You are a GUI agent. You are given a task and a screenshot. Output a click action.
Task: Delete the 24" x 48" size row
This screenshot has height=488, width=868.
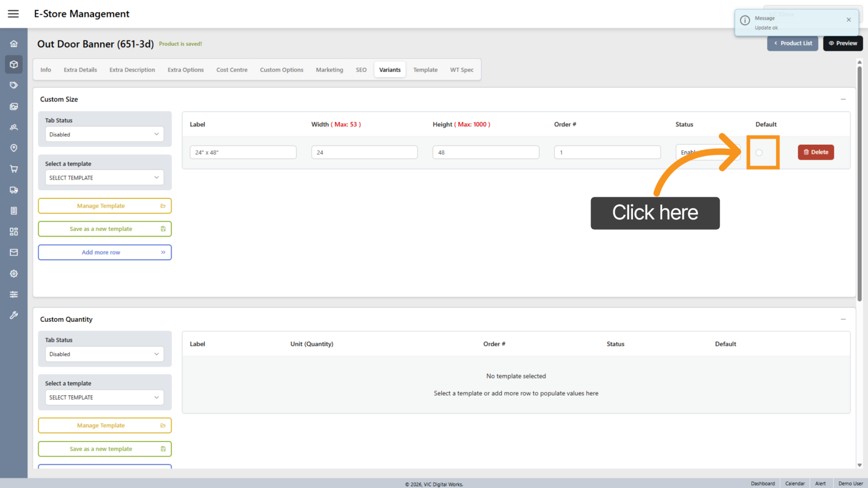[816, 152]
